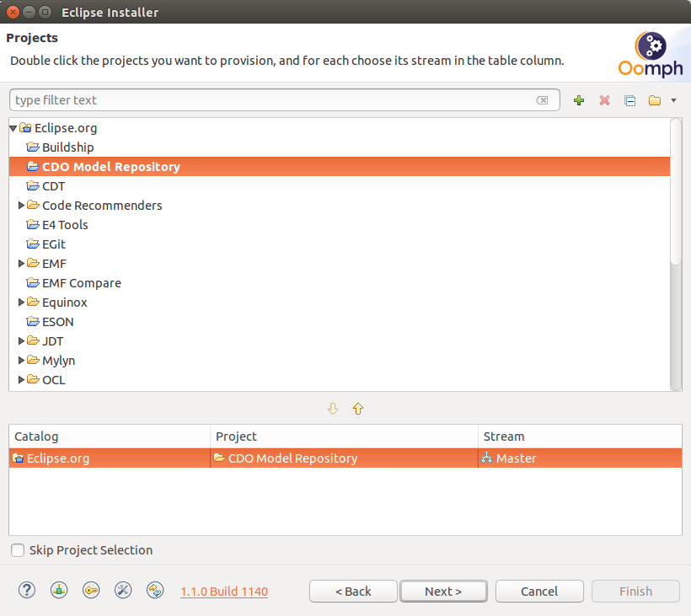This screenshot has height=616, width=691.
Task: Click the Catalog column header
Action: click(110, 437)
